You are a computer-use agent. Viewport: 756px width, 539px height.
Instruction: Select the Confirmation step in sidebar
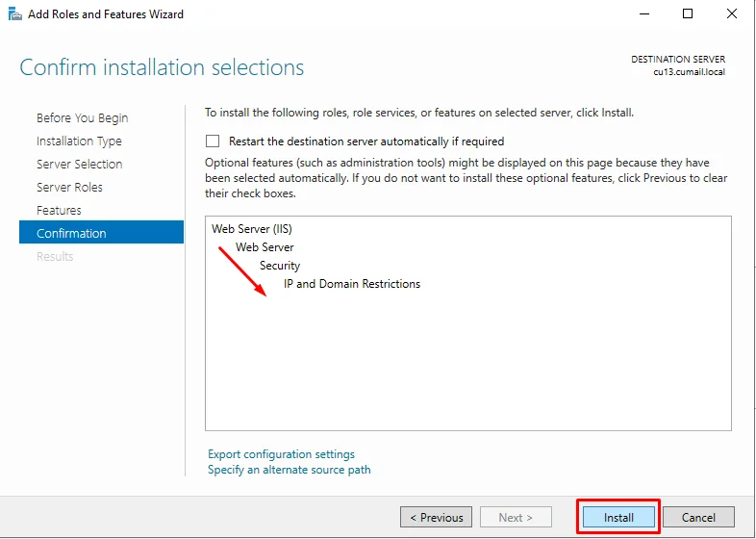[101, 233]
